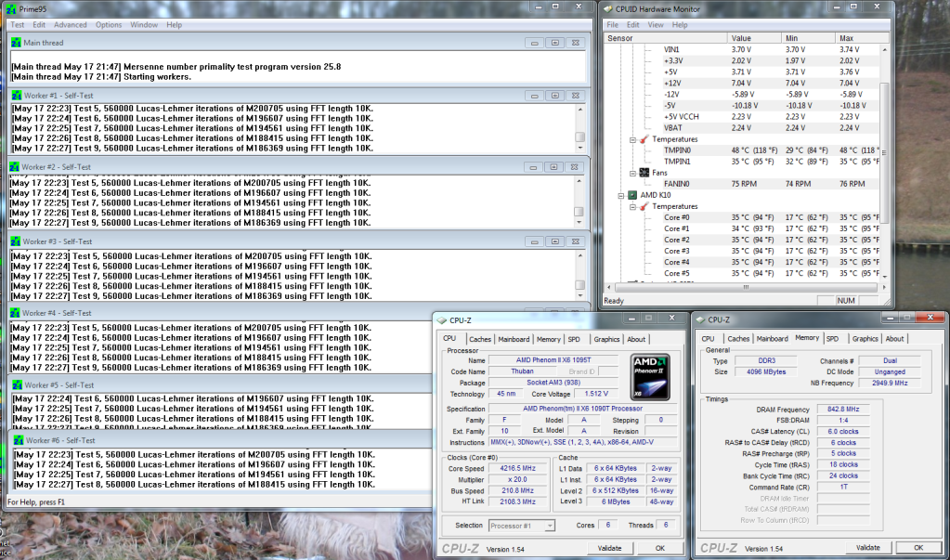The image size is (950, 560).
Task: Switch to CPU tab in right CPU-Z
Action: (x=708, y=339)
